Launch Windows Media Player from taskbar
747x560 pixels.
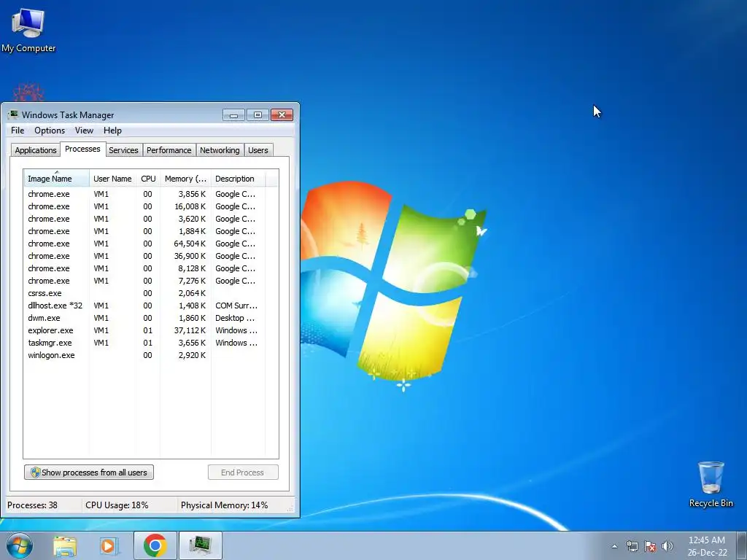[109, 545]
